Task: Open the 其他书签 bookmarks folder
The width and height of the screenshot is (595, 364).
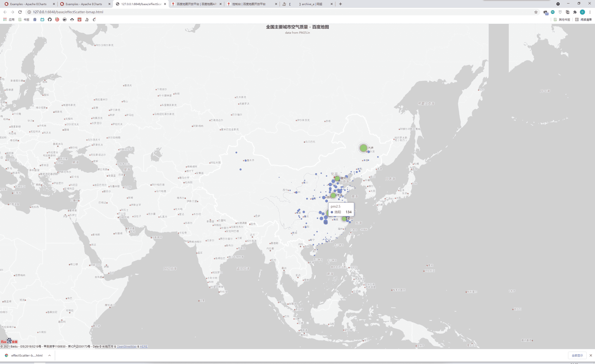Action: pos(562,20)
